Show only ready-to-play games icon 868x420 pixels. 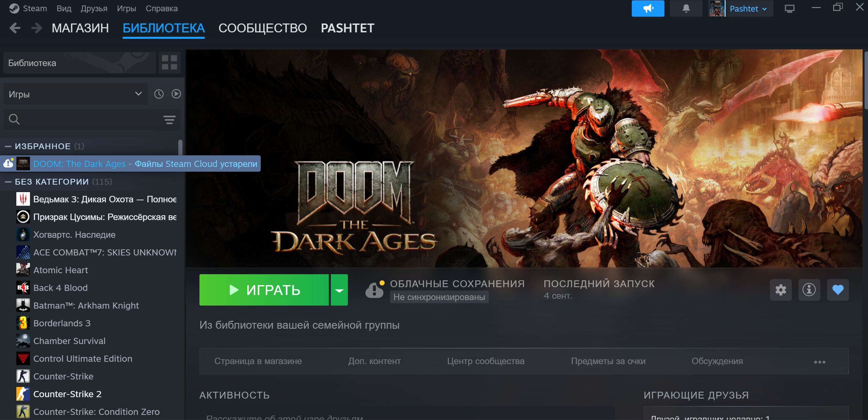(x=176, y=94)
